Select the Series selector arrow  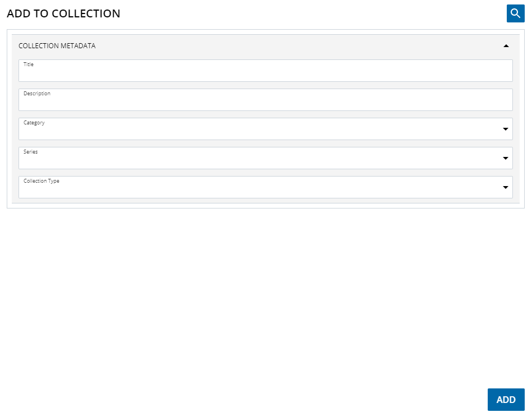tap(505, 158)
